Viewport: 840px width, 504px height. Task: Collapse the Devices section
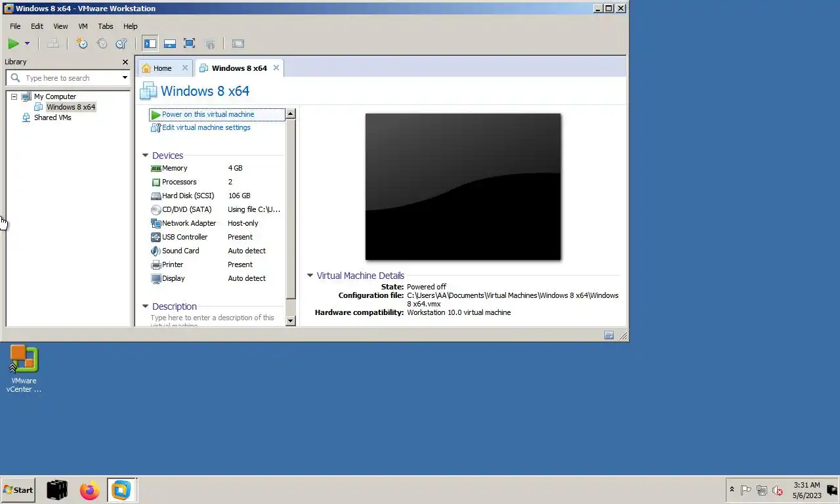(x=146, y=156)
